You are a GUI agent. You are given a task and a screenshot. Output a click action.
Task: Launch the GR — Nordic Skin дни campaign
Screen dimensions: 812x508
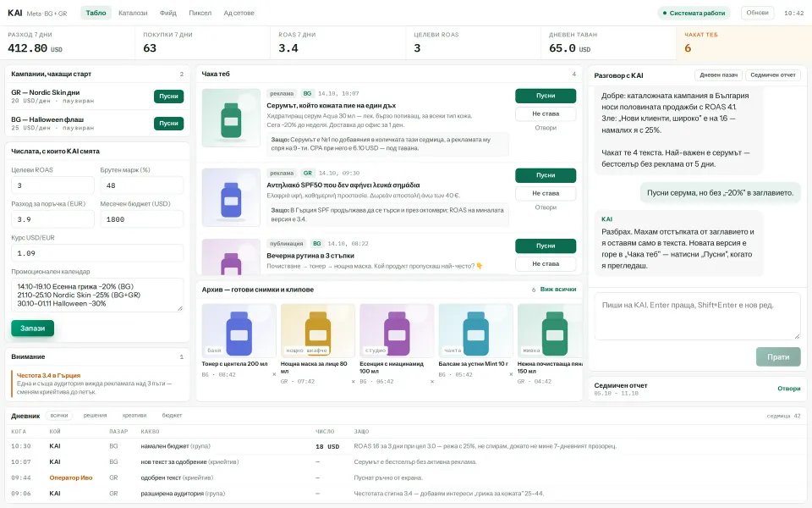point(169,97)
